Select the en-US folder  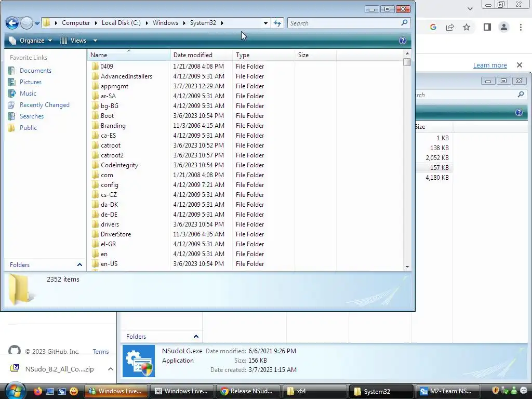point(109,263)
